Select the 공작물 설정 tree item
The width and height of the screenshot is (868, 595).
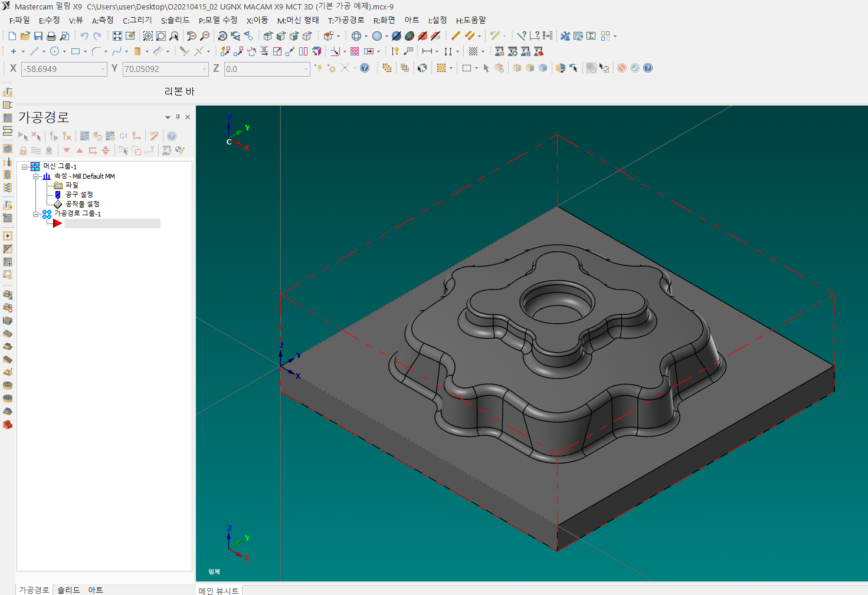tap(83, 204)
